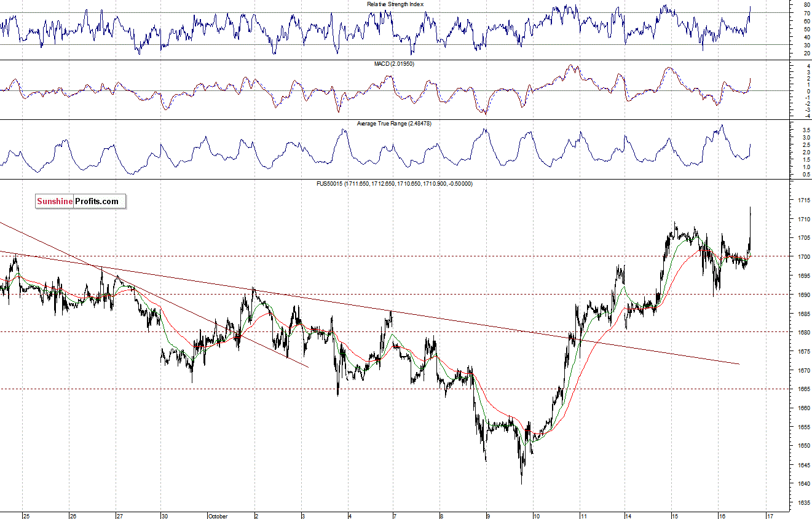
Task: Select date label 17 on bottom axis
Action: pyautogui.click(x=768, y=515)
